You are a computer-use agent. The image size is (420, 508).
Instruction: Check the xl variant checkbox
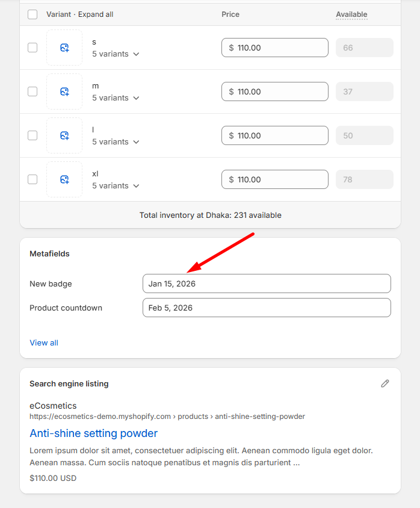click(x=32, y=179)
